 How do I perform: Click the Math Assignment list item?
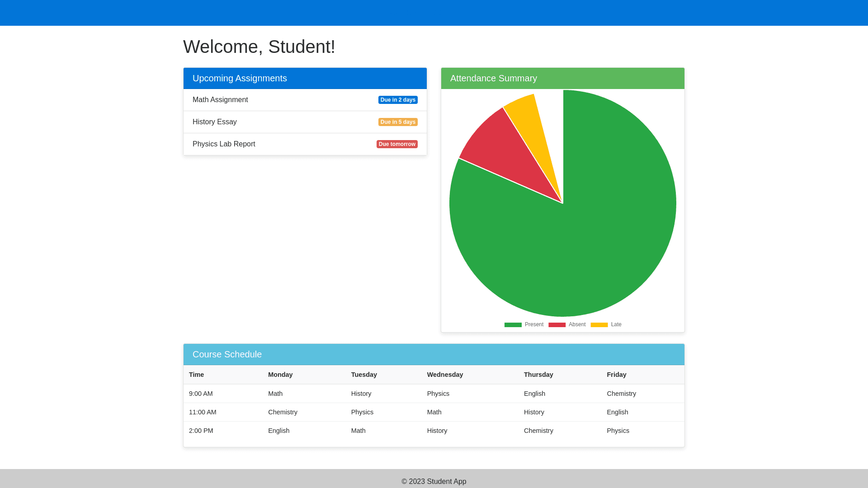pyautogui.click(x=220, y=100)
